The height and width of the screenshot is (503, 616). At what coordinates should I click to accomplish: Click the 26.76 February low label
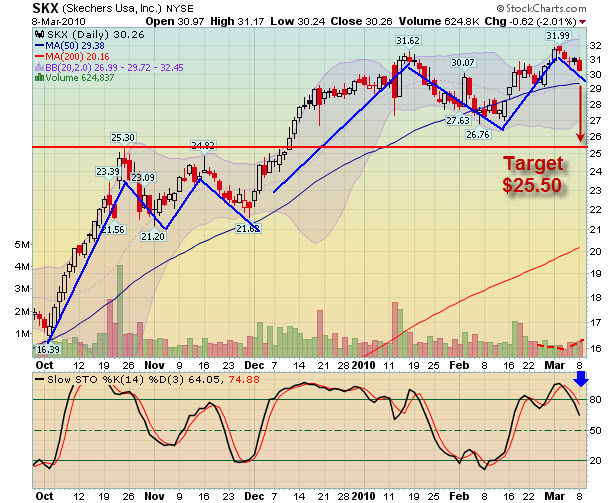point(478,135)
